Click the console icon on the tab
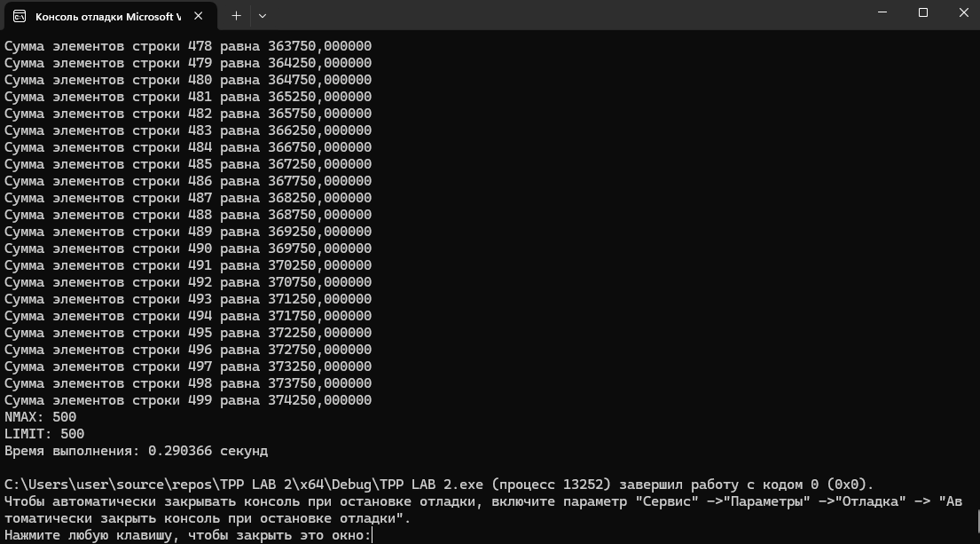 coord(20,16)
